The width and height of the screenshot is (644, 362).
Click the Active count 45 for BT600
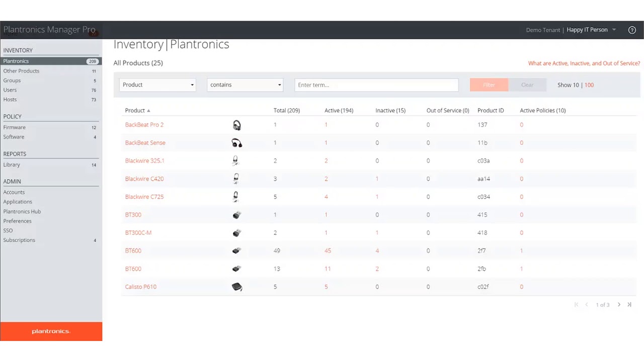(x=328, y=251)
